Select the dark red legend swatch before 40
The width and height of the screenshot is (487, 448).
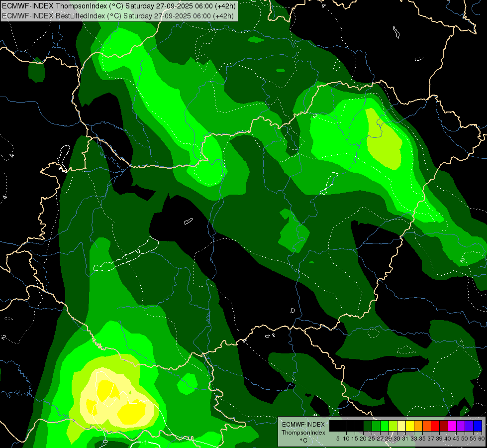(443, 426)
